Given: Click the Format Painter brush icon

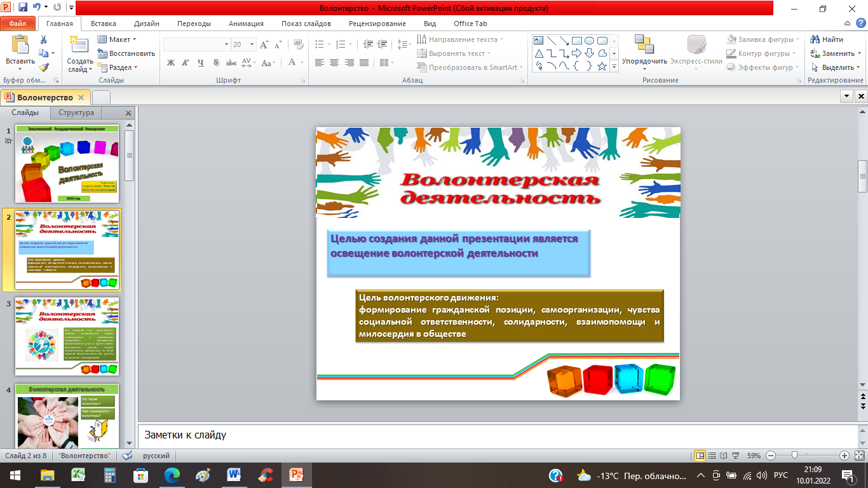Looking at the screenshot, I should [43, 67].
